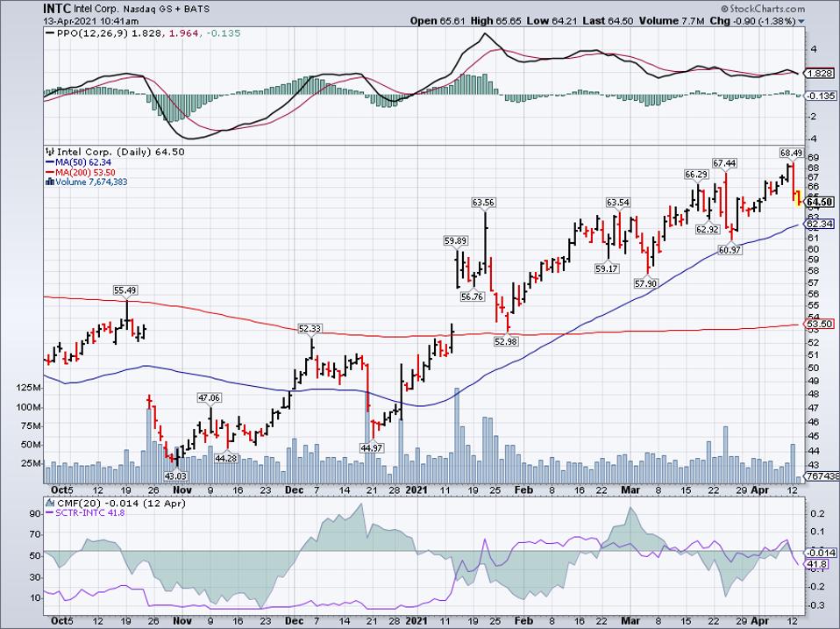Click the blue line marker before MA(50)
Image resolution: width=840 pixels, height=629 pixels.
tap(50, 162)
